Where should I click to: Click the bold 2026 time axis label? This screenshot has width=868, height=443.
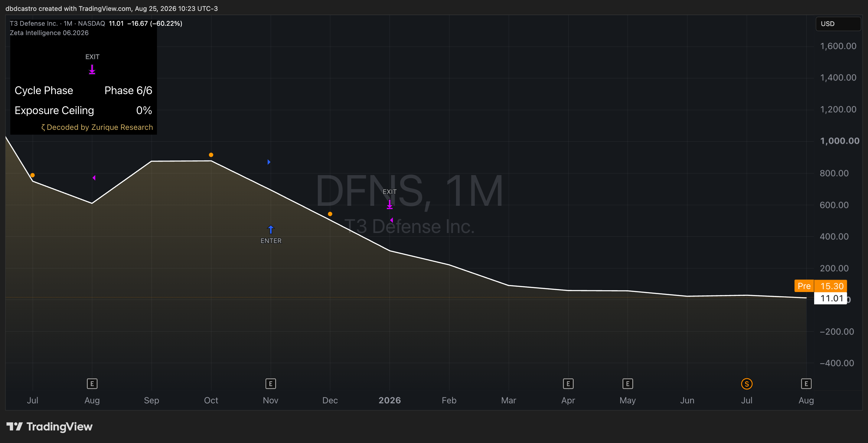[x=390, y=401]
